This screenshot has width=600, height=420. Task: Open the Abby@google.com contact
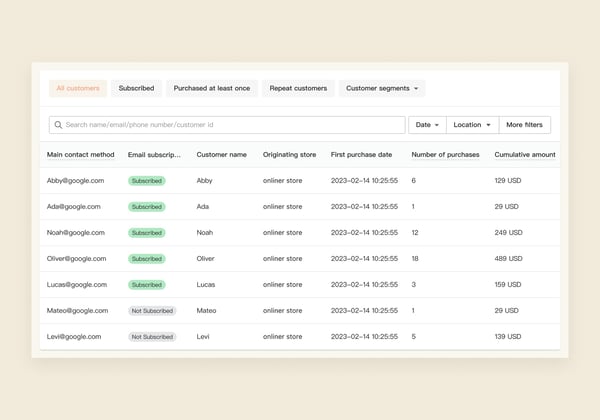tap(74, 181)
